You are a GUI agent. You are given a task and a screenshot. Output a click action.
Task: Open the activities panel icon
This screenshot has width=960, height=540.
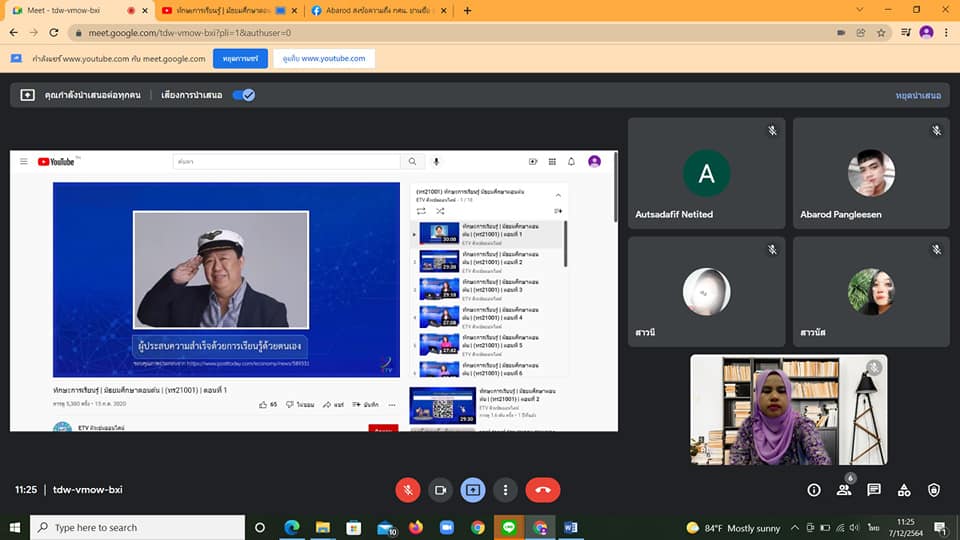click(x=904, y=490)
